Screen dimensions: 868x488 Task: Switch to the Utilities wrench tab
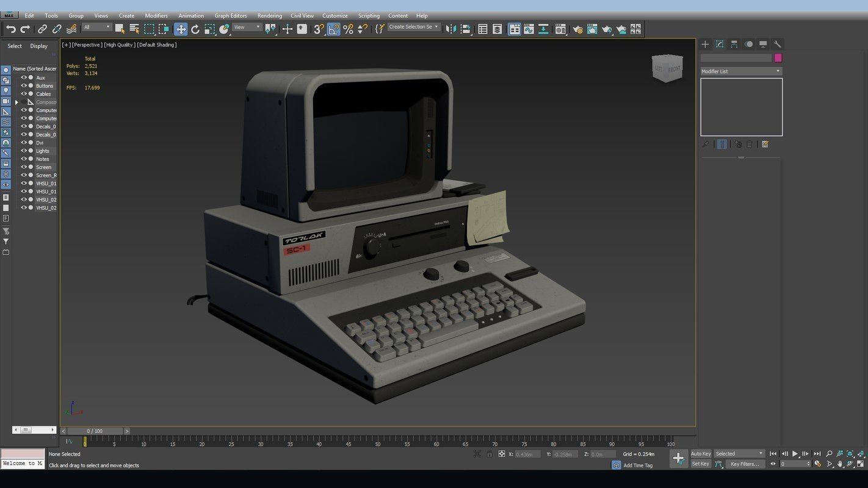pos(777,44)
